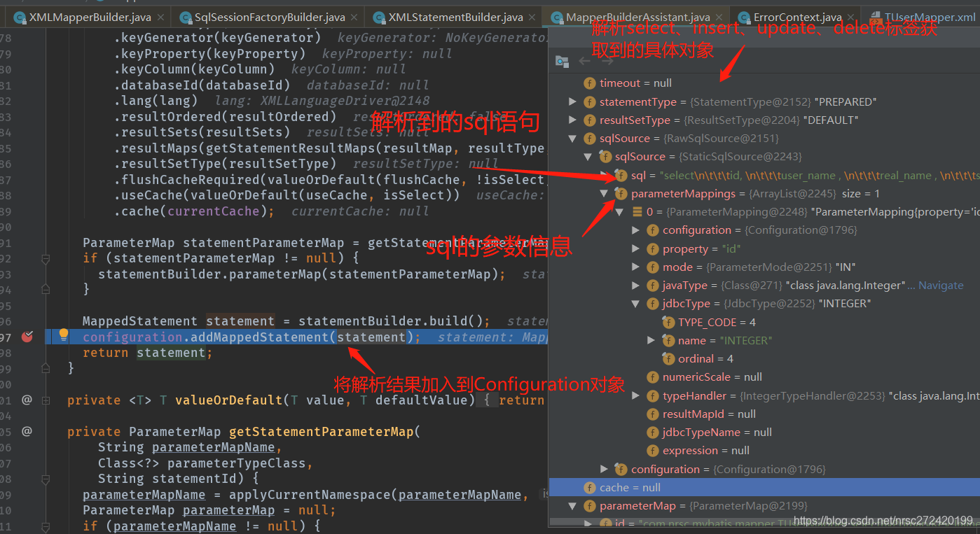Toggle fold on valueOrDefault method line
Viewport: 980px width, 534px height.
46,400
